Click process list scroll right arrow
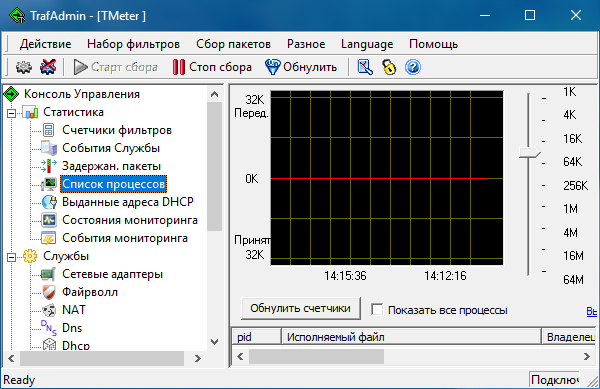 [x=587, y=356]
